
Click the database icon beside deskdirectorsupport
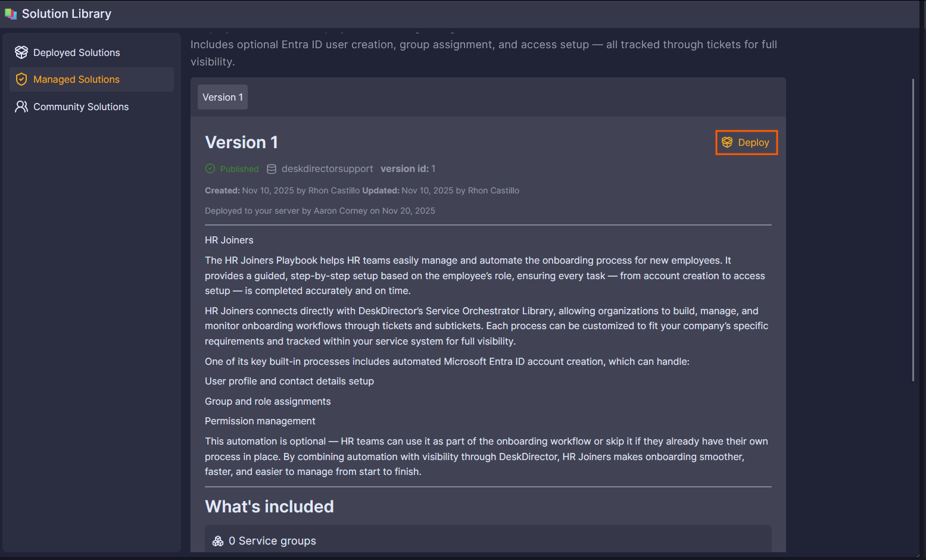[x=272, y=169]
